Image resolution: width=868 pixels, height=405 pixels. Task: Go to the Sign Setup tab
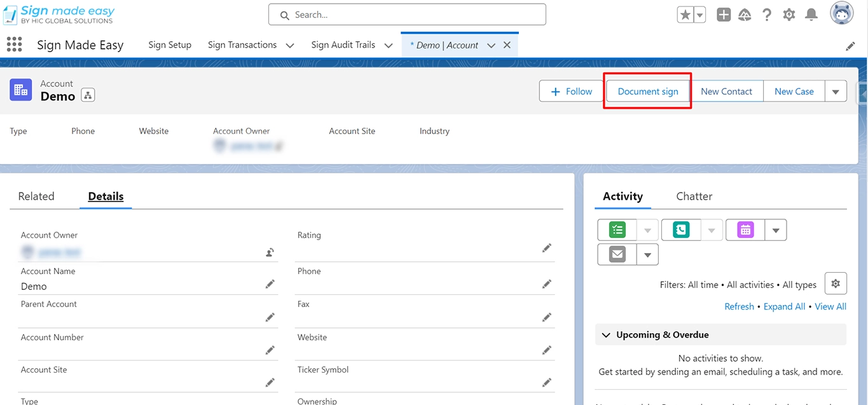(x=170, y=45)
